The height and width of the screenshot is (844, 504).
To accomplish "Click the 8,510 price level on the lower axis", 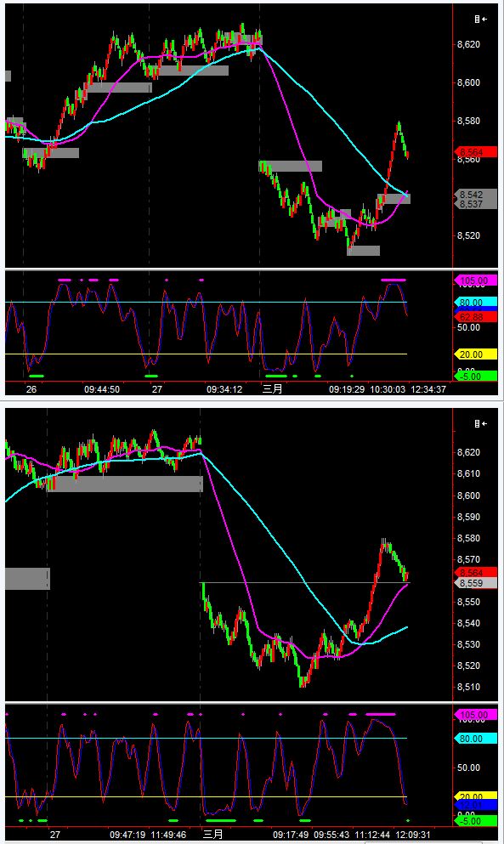I will click(468, 687).
